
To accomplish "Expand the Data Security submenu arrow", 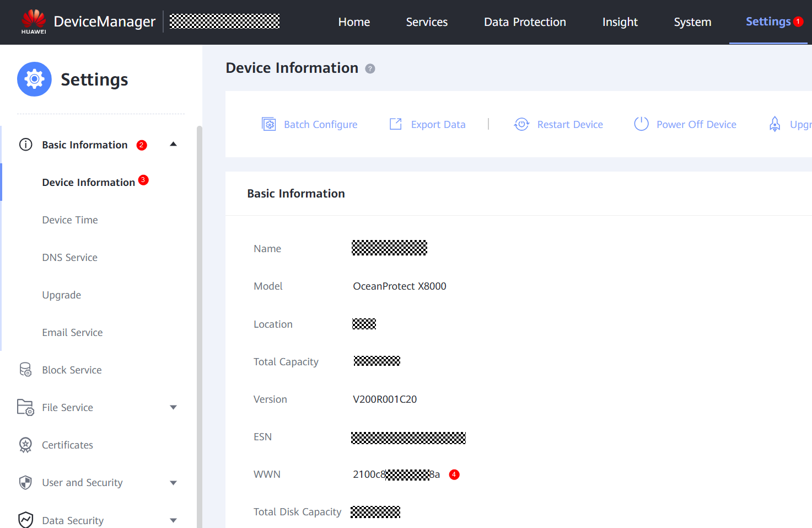I will (x=174, y=520).
